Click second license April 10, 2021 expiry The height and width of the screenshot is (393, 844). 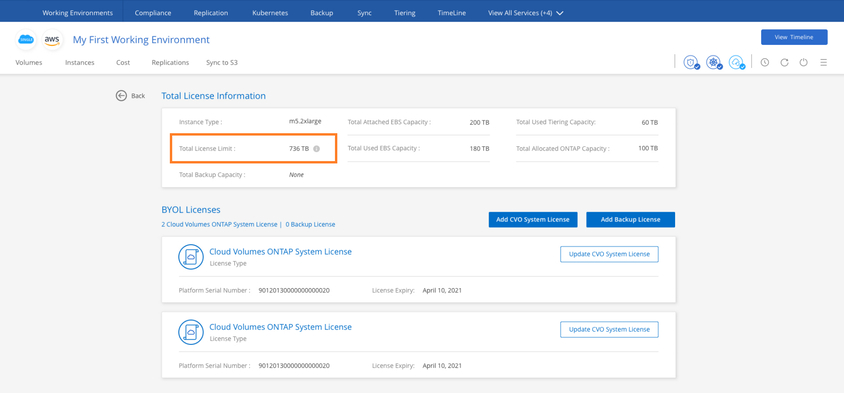[x=442, y=366]
